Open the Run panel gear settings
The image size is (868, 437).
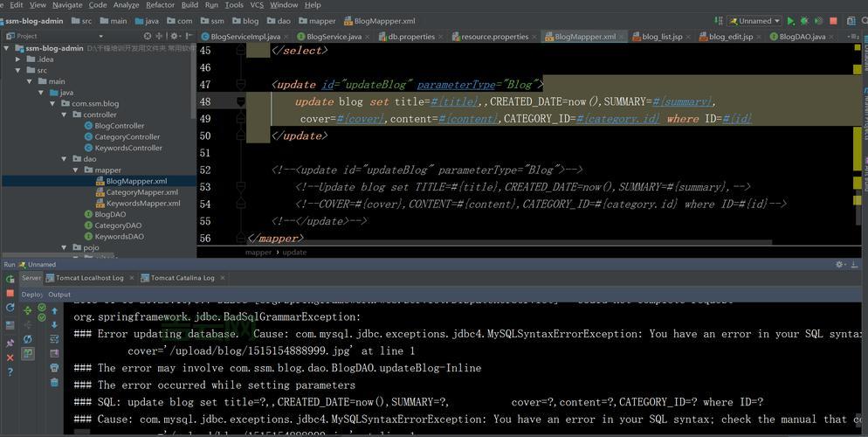[x=841, y=265]
